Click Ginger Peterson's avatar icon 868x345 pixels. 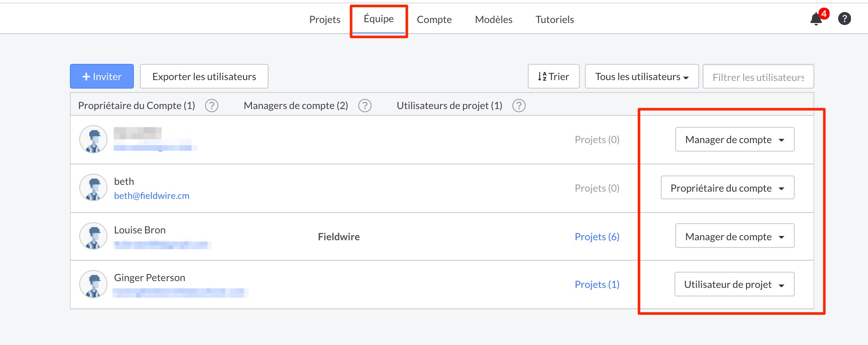[93, 284]
